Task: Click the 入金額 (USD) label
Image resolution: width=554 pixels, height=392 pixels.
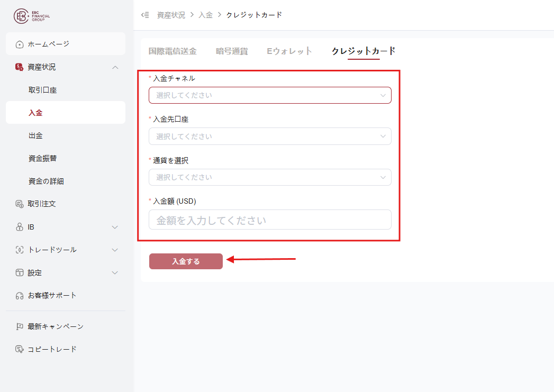Action: point(175,202)
